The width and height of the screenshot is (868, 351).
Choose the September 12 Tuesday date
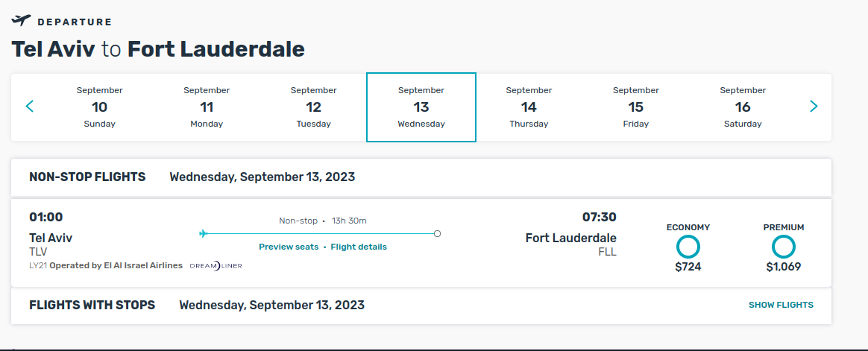(x=313, y=107)
